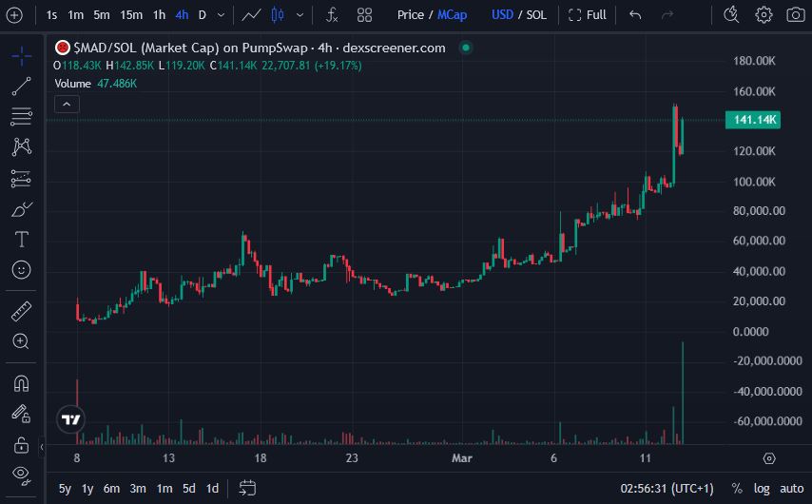812x504 pixels.
Task: Open the go to date calendar
Action: pyautogui.click(x=247, y=488)
